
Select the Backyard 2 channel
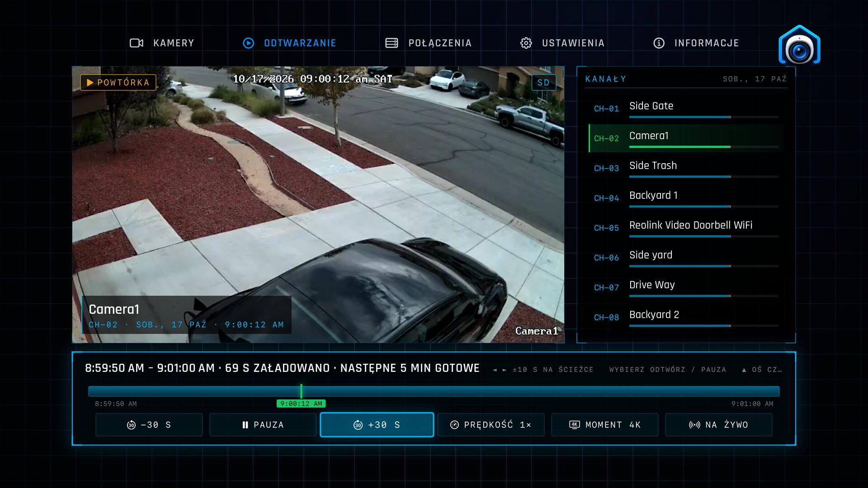686,317
